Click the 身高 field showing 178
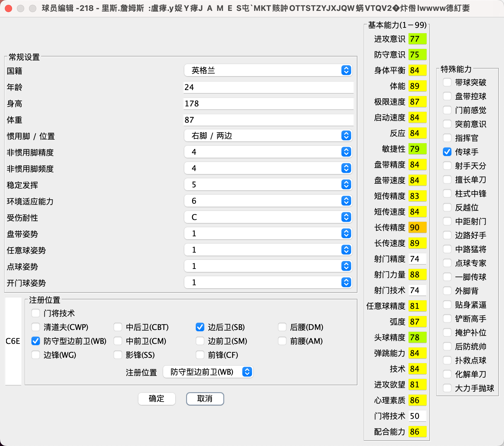 click(268, 104)
